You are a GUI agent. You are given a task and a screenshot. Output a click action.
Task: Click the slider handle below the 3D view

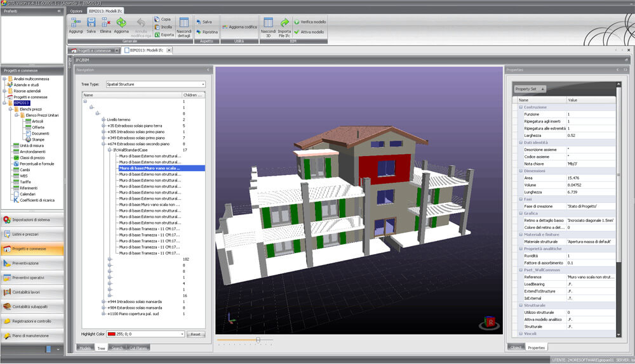[x=258, y=340]
